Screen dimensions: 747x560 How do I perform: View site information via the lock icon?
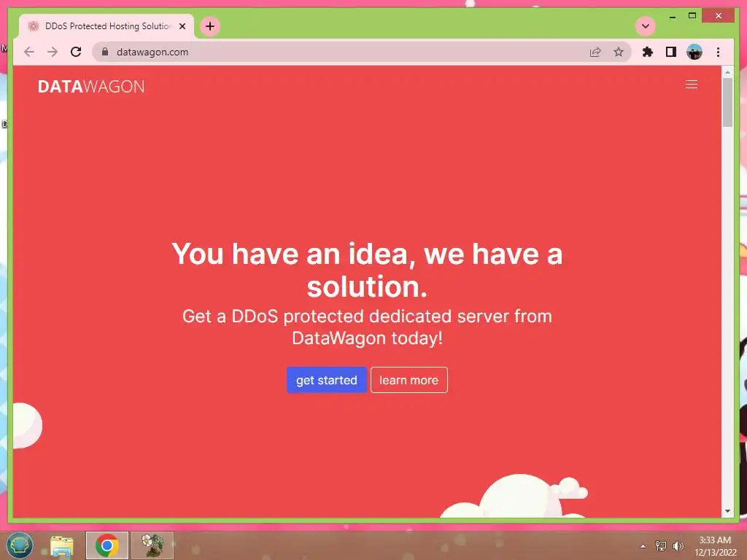(x=105, y=52)
